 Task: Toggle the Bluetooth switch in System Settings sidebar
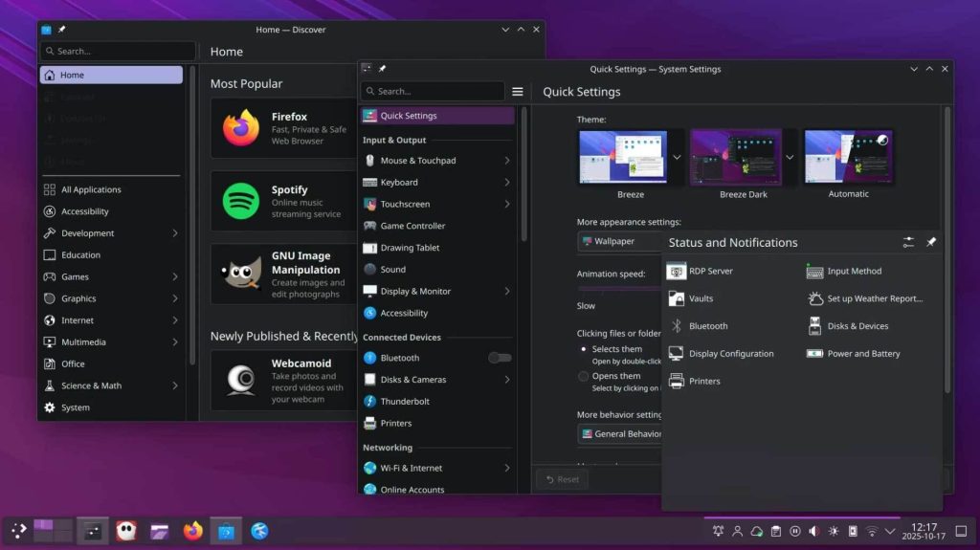click(500, 358)
